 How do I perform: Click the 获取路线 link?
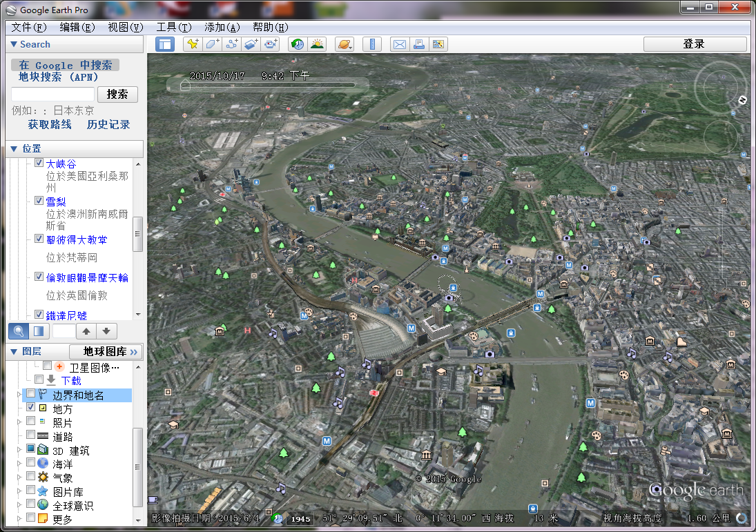pos(50,125)
